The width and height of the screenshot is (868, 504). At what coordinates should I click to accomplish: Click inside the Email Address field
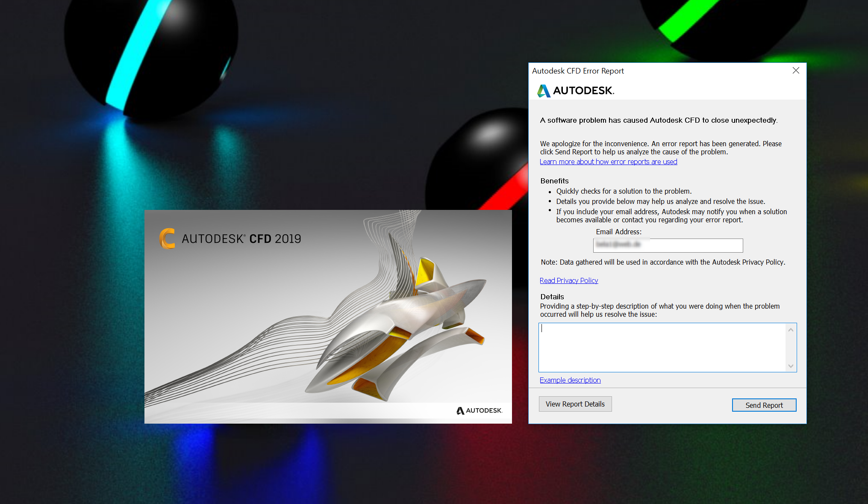(x=668, y=245)
